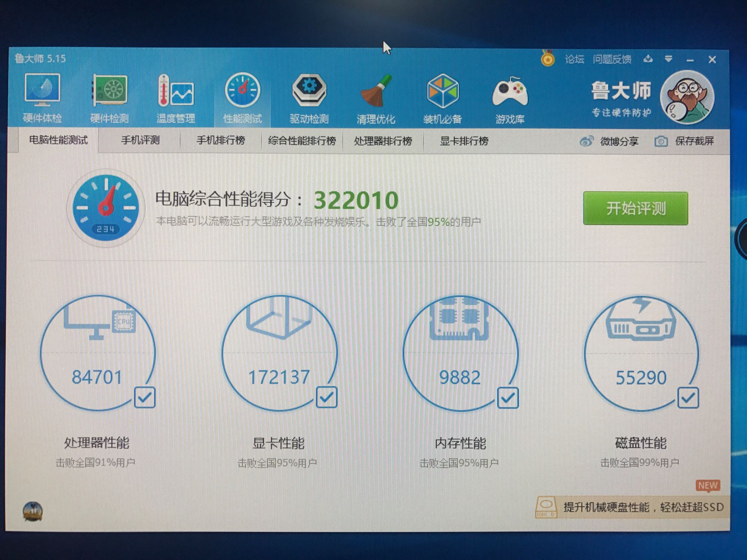Toggle the 处理器性能 test checkbox
This screenshot has width=747, height=560.
tap(145, 398)
